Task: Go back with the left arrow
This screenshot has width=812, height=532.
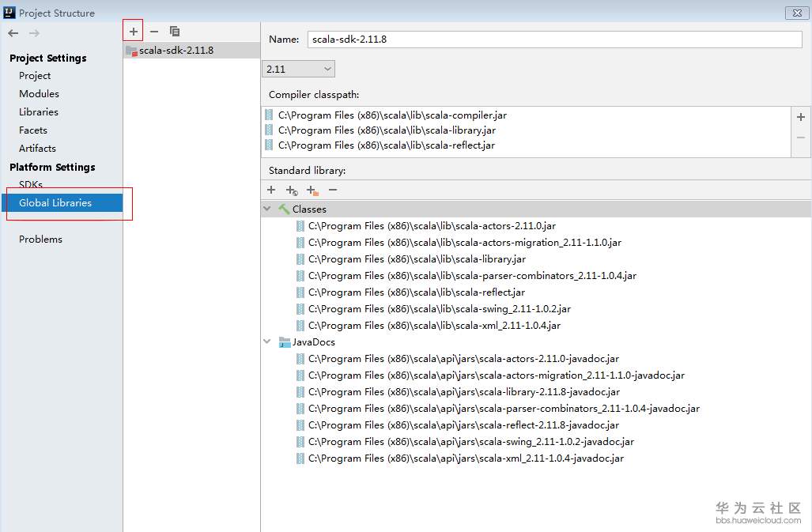Action: 13,33
